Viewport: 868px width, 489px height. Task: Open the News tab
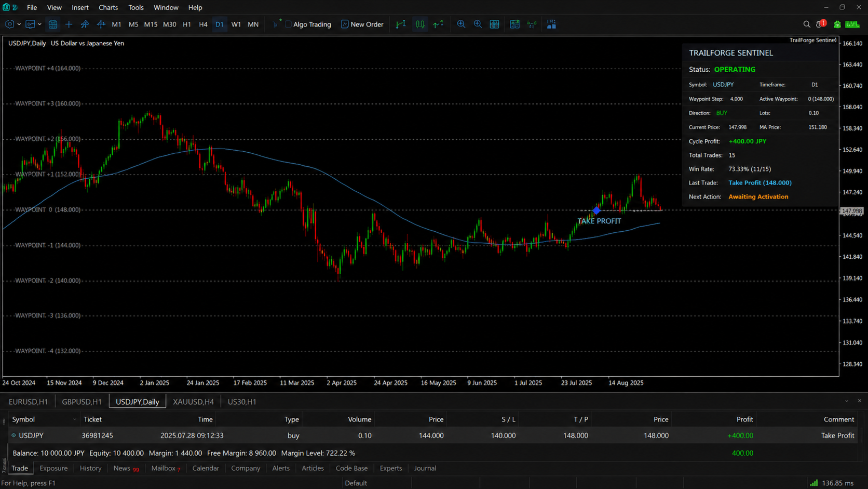[x=126, y=468]
